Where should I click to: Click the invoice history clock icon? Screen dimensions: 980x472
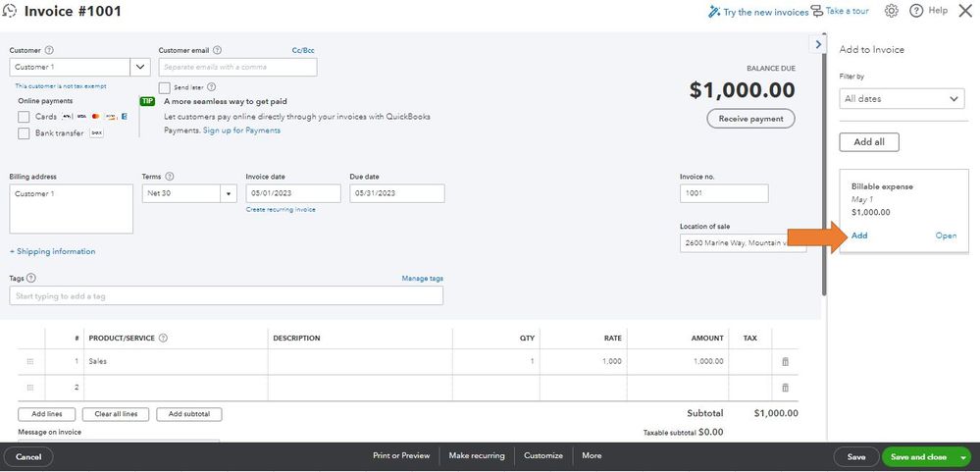coord(10,12)
